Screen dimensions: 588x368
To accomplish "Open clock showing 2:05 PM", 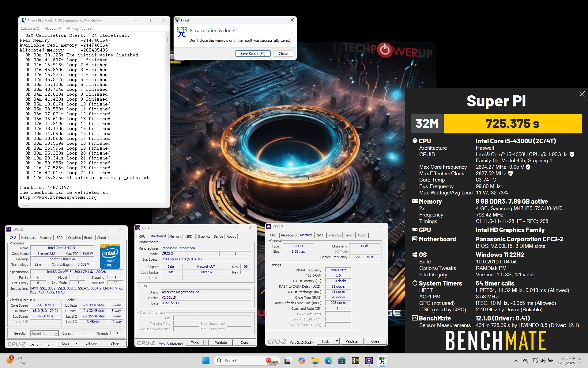I will point(566,361).
